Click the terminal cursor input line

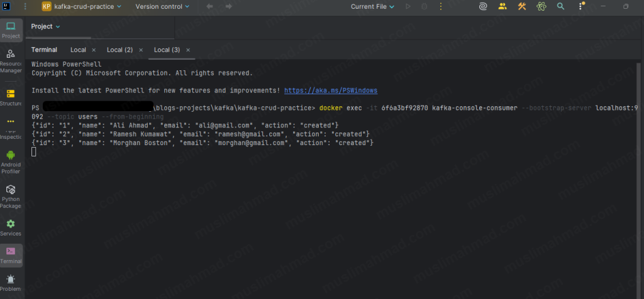pyautogui.click(x=34, y=152)
